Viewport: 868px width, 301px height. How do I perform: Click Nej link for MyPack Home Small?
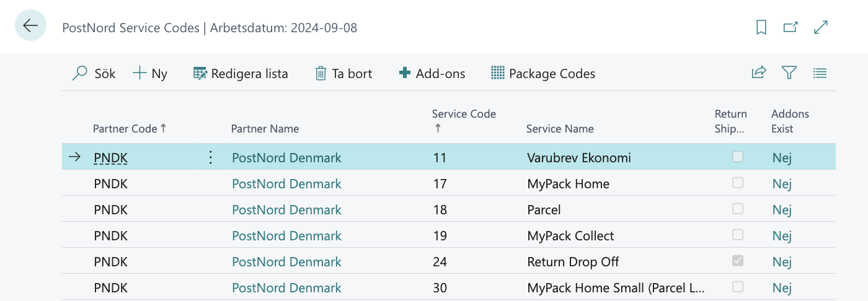782,287
